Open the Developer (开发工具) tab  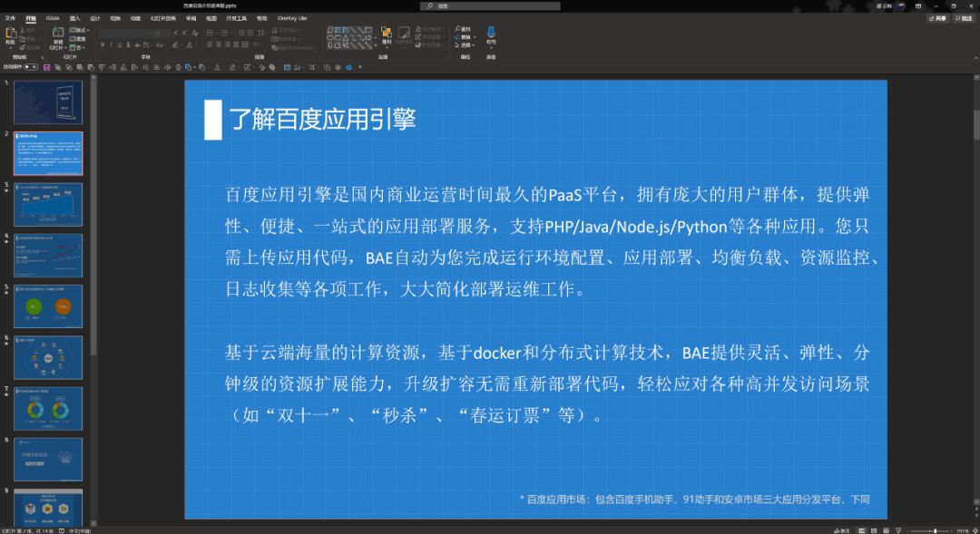236,19
